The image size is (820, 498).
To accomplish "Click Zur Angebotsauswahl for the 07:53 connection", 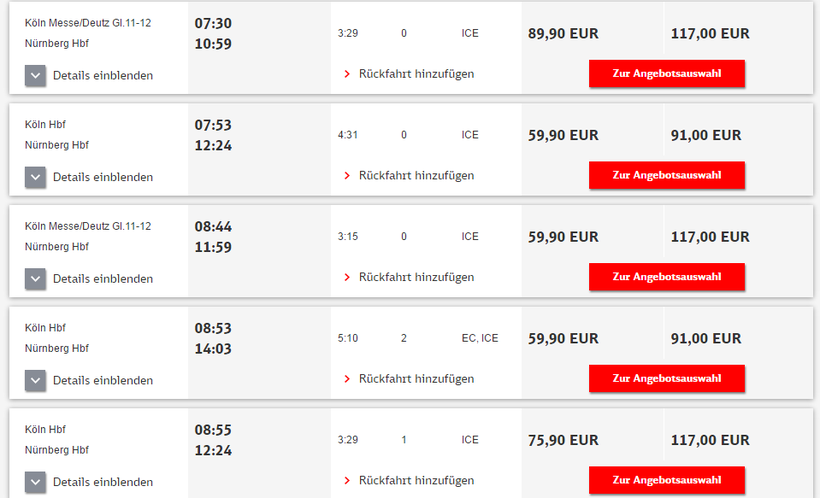I will pyautogui.click(x=666, y=175).
